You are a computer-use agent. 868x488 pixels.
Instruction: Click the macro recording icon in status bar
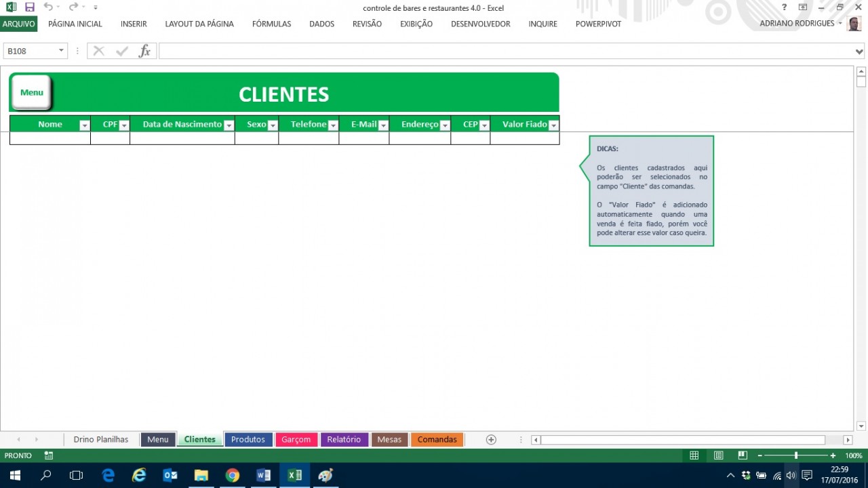coord(49,455)
